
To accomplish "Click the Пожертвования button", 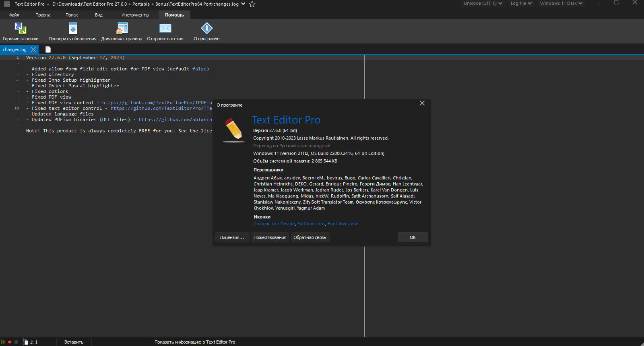I will 270,237.
